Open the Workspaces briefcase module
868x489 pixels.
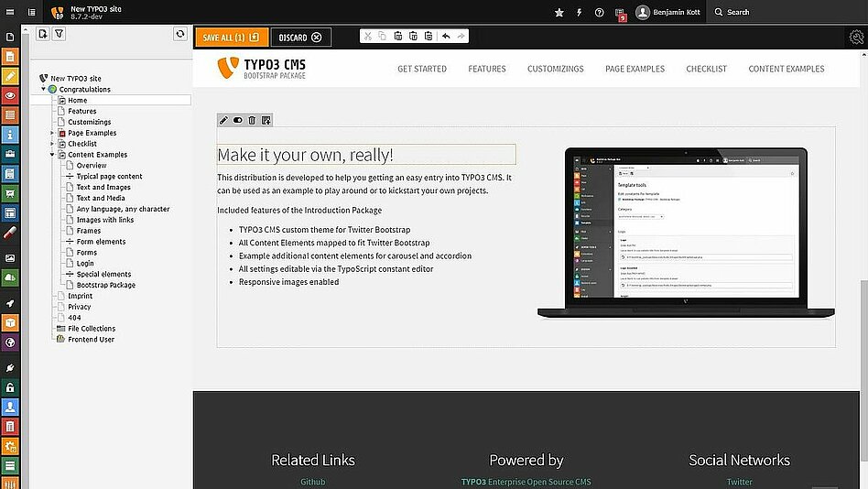coord(10,154)
